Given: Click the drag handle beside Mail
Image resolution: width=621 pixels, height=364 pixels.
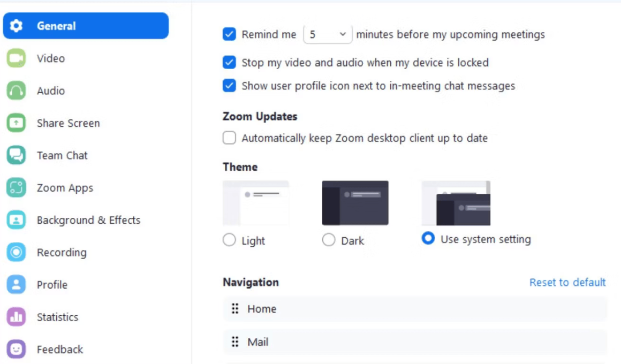Looking at the screenshot, I should (235, 342).
